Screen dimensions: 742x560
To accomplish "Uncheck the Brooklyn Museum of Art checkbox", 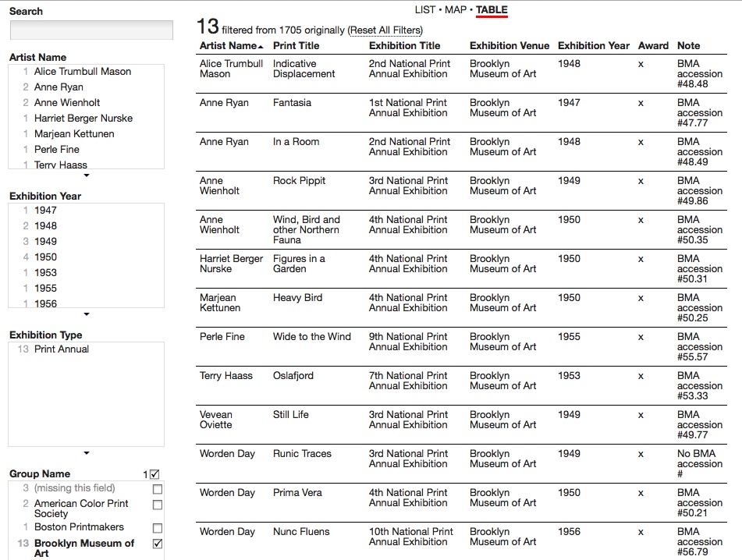I will click(x=158, y=544).
